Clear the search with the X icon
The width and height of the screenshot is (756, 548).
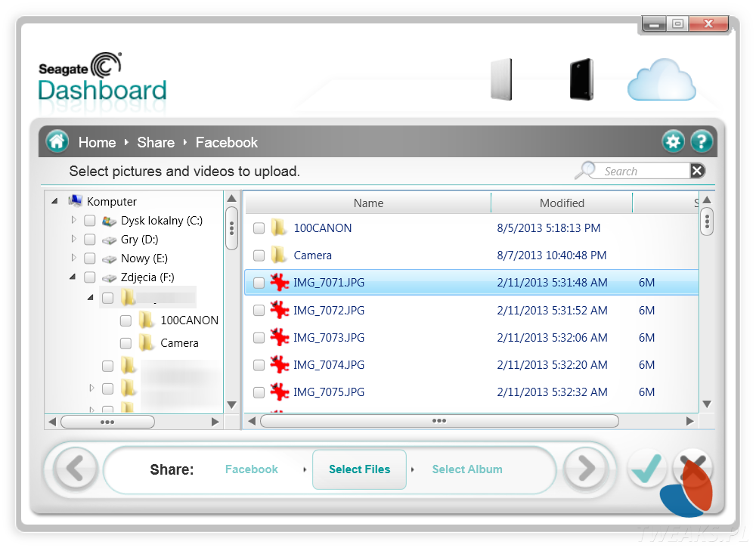point(697,171)
